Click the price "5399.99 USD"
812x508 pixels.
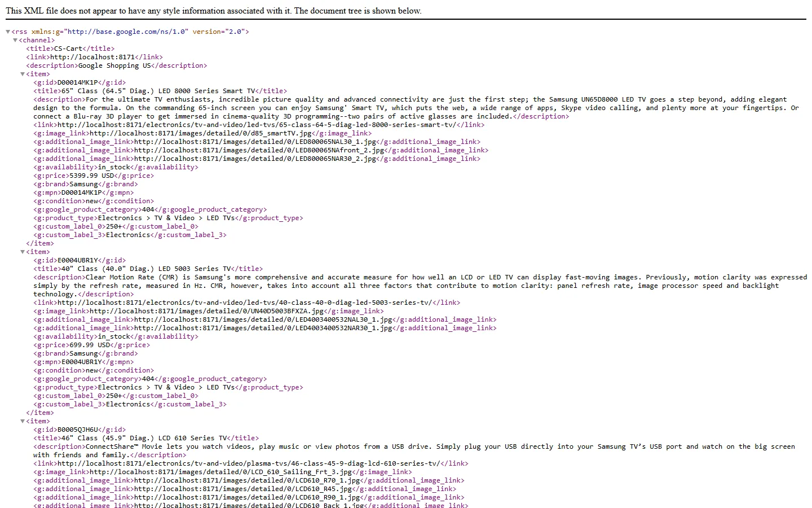tap(92, 176)
